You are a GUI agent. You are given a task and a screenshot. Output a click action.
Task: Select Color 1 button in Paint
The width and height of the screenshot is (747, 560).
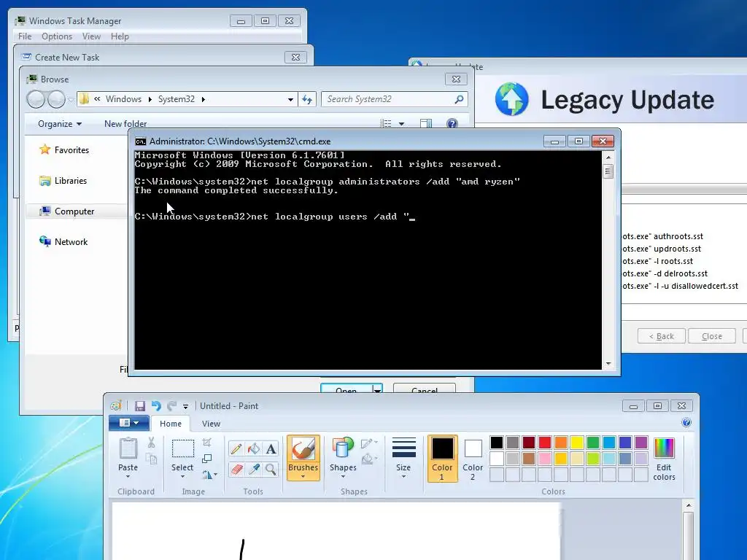coord(443,459)
